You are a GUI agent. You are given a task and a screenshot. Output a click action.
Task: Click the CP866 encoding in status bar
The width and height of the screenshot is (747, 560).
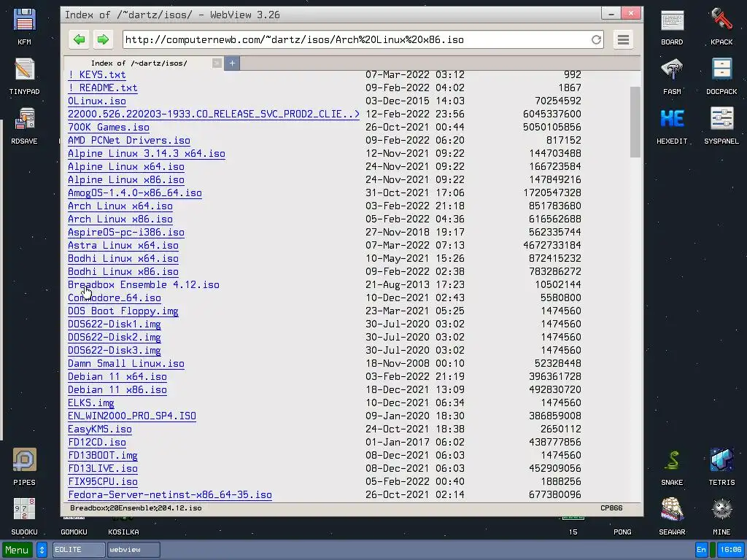pyautogui.click(x=611, y=508)
